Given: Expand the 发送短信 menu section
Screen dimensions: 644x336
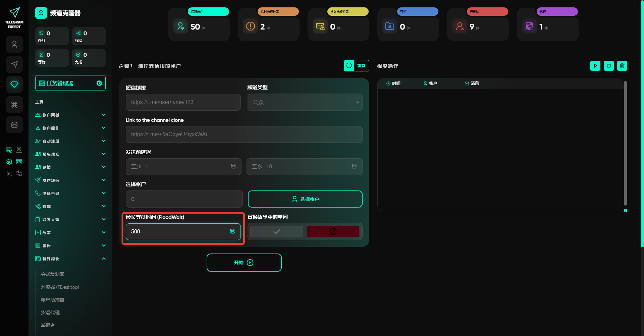Looking at the screenshot, I should [70, 180].
